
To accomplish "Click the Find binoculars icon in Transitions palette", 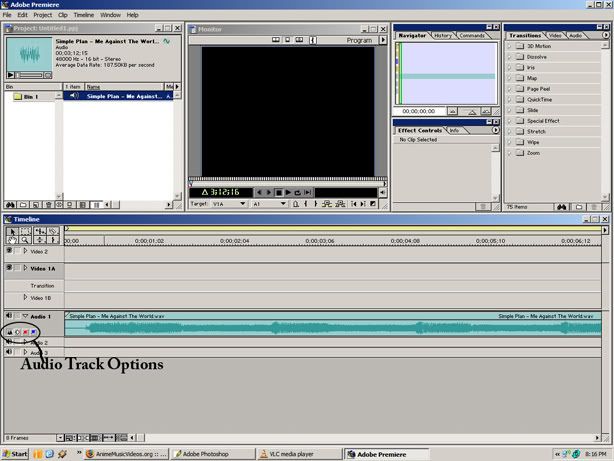I will [x=562, y=207].
